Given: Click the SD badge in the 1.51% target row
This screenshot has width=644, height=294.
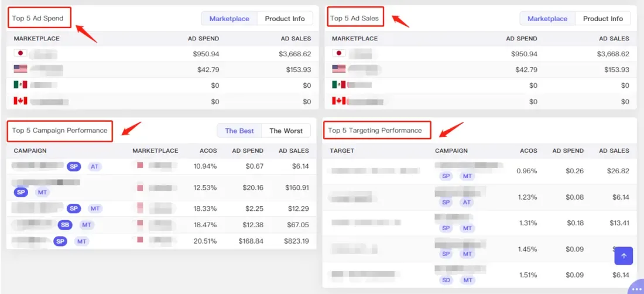Looking at the screenshot, I should click(446, 280).
